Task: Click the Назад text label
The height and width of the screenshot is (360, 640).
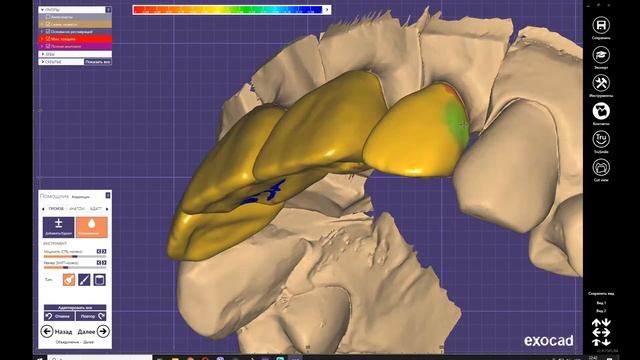Action: click(63, 332)
